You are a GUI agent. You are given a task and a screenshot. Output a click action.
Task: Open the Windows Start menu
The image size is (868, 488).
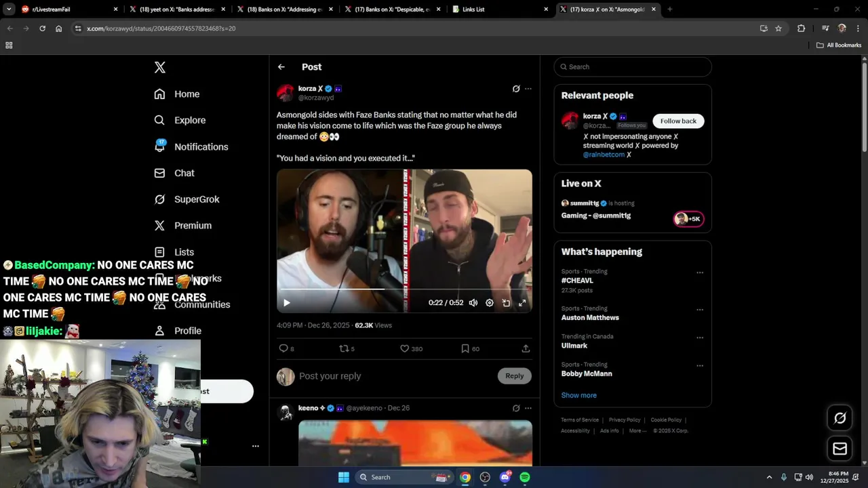[x=344, y=477]
